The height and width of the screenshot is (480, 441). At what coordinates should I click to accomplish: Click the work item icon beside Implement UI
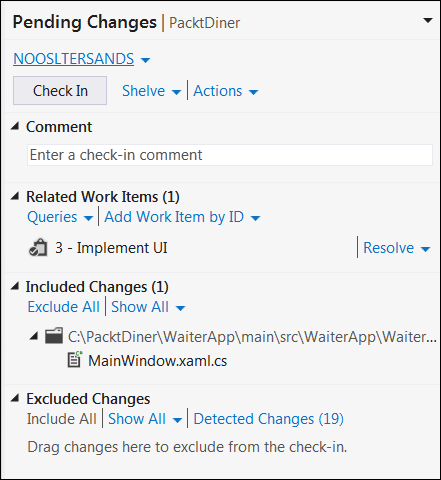coord(38,247)
